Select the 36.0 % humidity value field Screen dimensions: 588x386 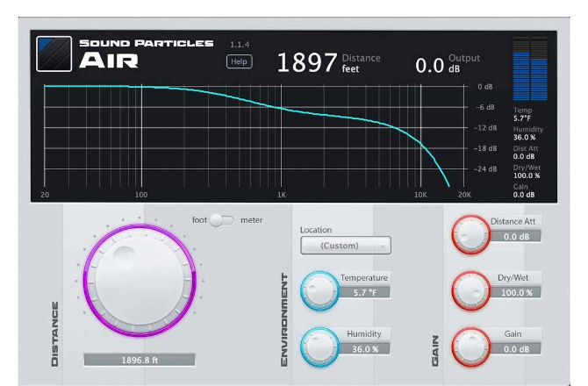[363, 348]
